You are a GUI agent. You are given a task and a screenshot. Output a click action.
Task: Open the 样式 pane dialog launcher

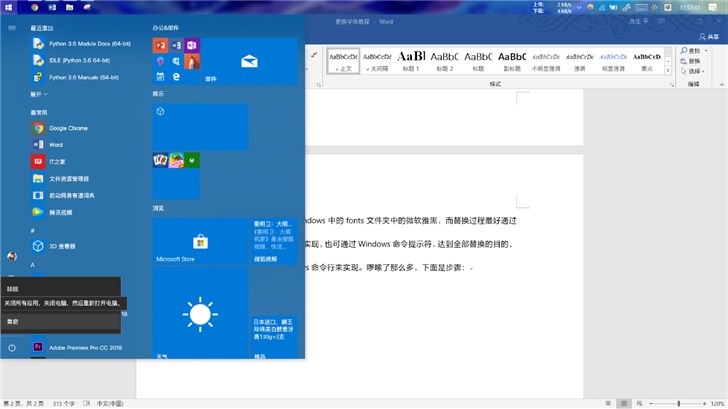pos(672,85)
